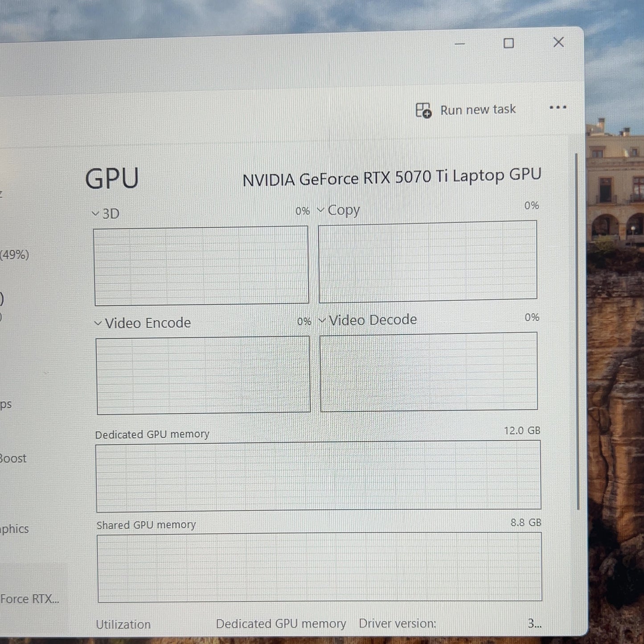Click the Run new task label

[478, 110]
